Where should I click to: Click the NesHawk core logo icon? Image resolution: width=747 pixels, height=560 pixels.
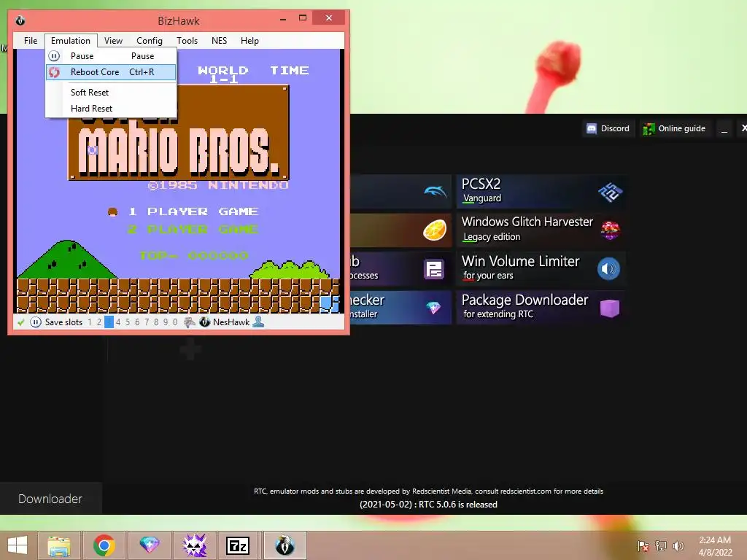[x=205, y=322]
